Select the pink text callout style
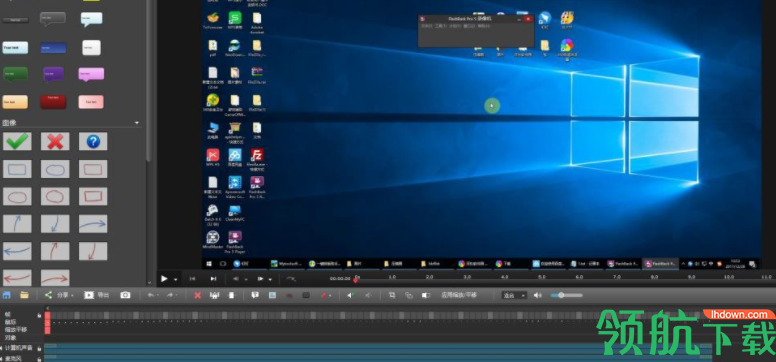776x362 pixels. [91, 74]
